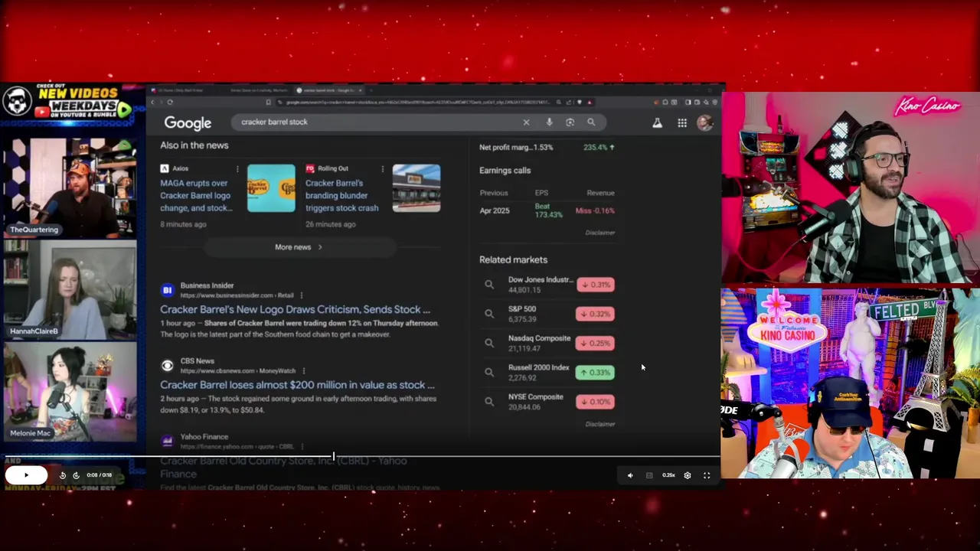The height and width of the screenshot is (551, 980).
Task: Click the 'Apr 2025' earnings call row
Action: pos(547,210)
